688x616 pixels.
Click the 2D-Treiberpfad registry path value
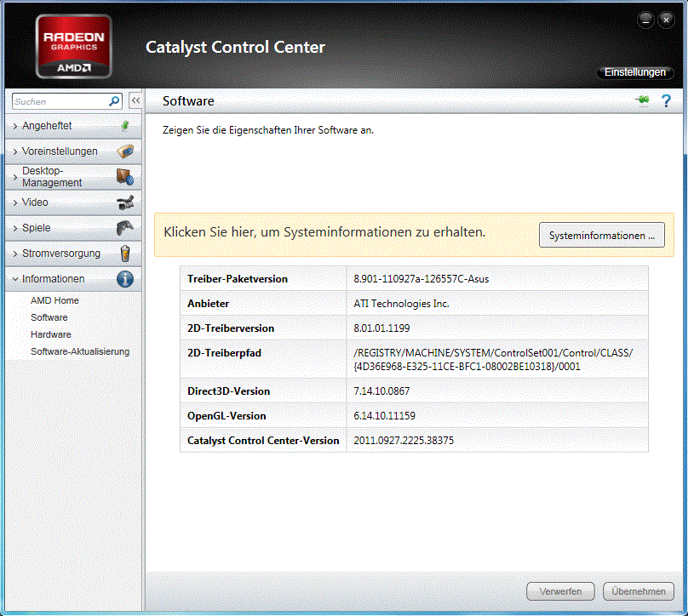click(493, 360)
